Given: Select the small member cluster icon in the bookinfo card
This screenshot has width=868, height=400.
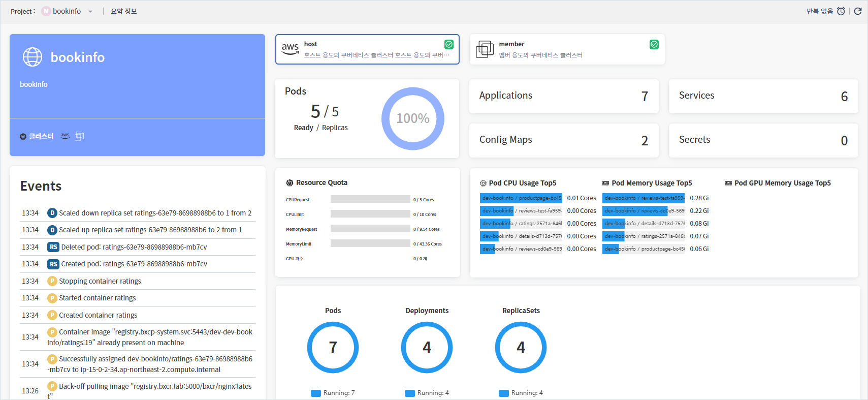Looking at the screenshot, I should point(79,136).
